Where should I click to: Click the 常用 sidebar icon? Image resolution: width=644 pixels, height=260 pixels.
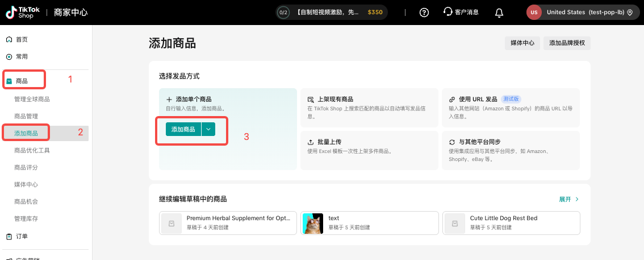tap(9, 56)
